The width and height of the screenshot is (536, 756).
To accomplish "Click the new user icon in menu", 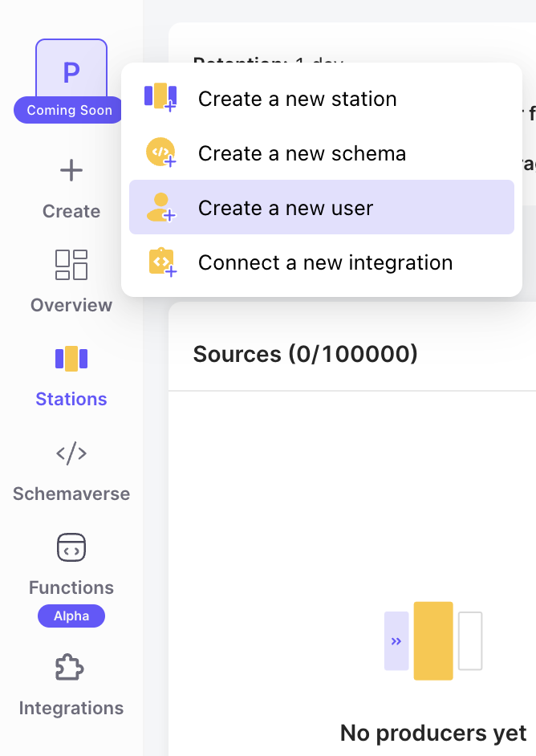I will tap(161, 207).
